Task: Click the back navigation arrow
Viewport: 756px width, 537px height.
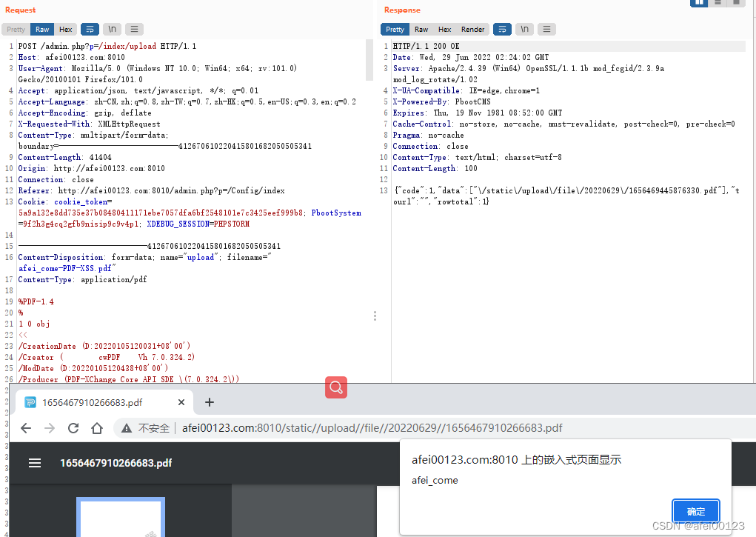Action: point(26,427)
